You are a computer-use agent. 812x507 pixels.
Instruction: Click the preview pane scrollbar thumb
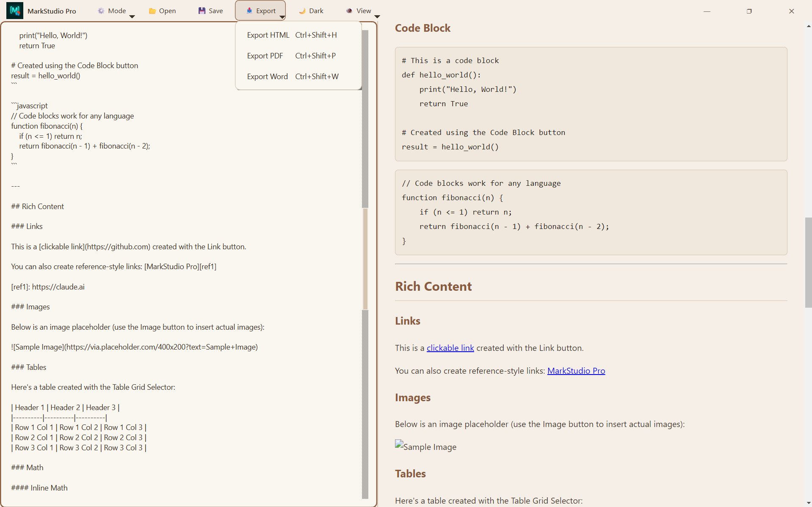808,262
